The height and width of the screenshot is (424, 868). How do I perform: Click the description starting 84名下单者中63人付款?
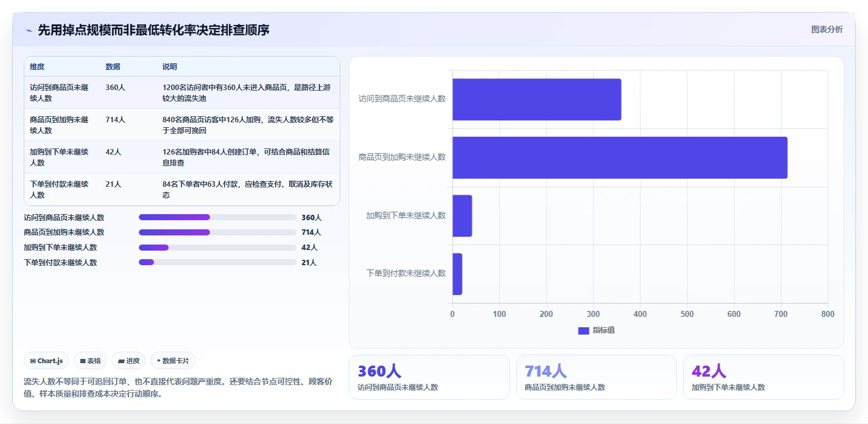point(247,189)
